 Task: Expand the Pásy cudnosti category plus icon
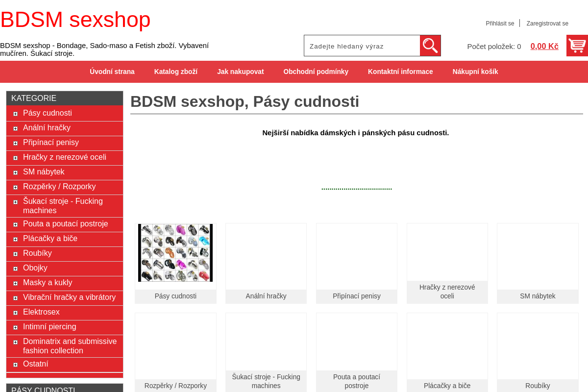tap(15, 114)
